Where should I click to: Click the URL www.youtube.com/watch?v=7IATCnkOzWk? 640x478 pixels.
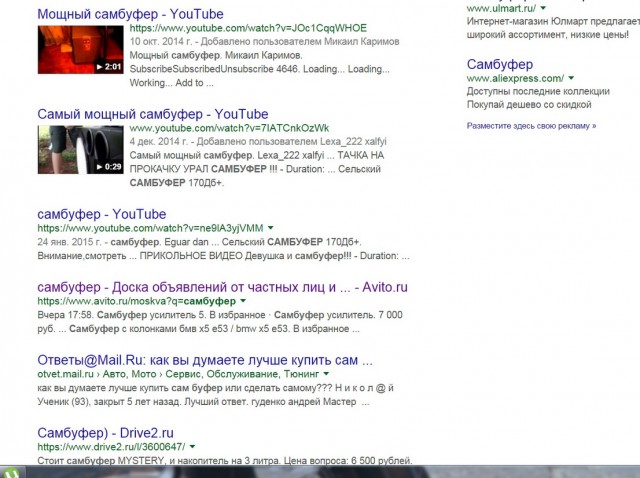point(229,128)
